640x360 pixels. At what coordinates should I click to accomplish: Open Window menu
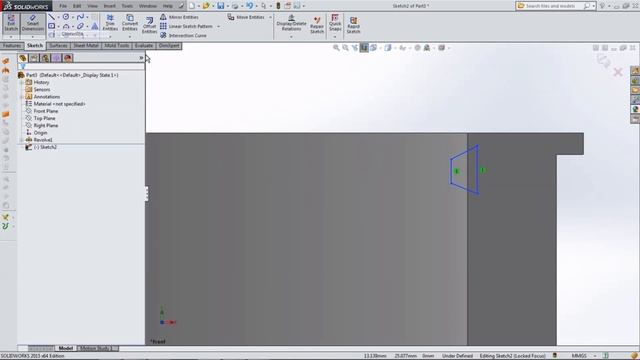(x=148, y=6)
